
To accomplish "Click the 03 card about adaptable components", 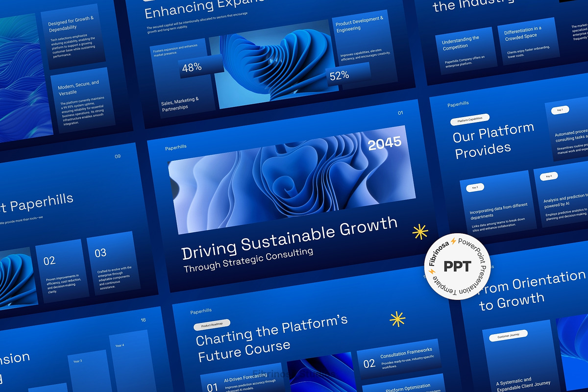I will pos(113,264).
